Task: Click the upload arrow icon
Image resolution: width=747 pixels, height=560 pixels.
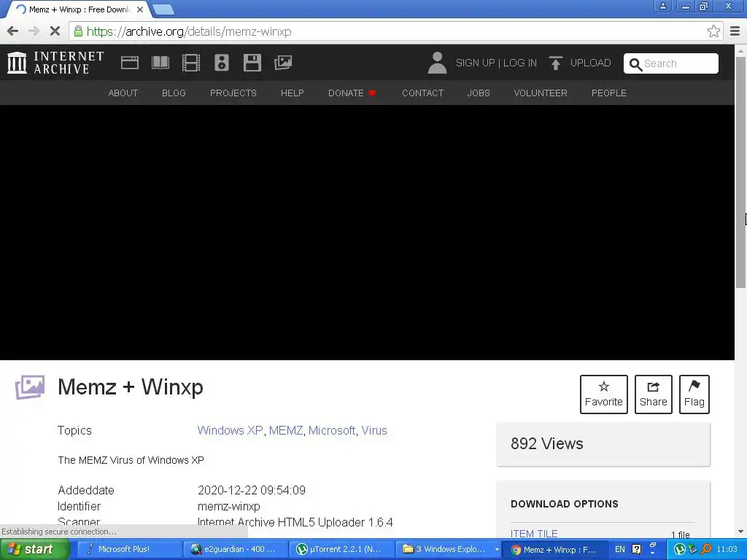Action: [x=555, y=63]
